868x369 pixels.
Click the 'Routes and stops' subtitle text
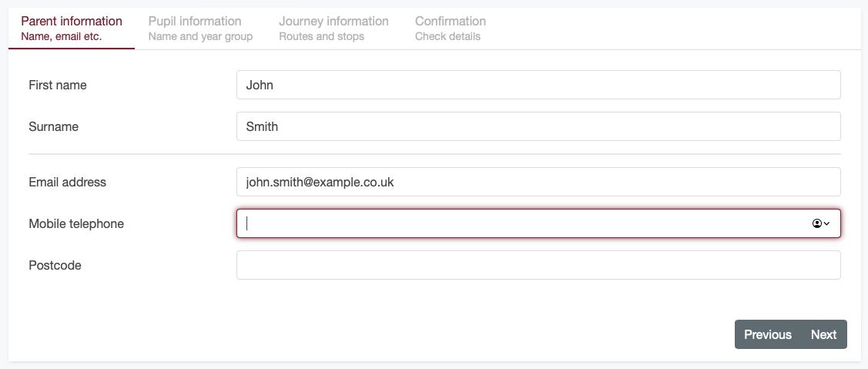click(321, 36)
